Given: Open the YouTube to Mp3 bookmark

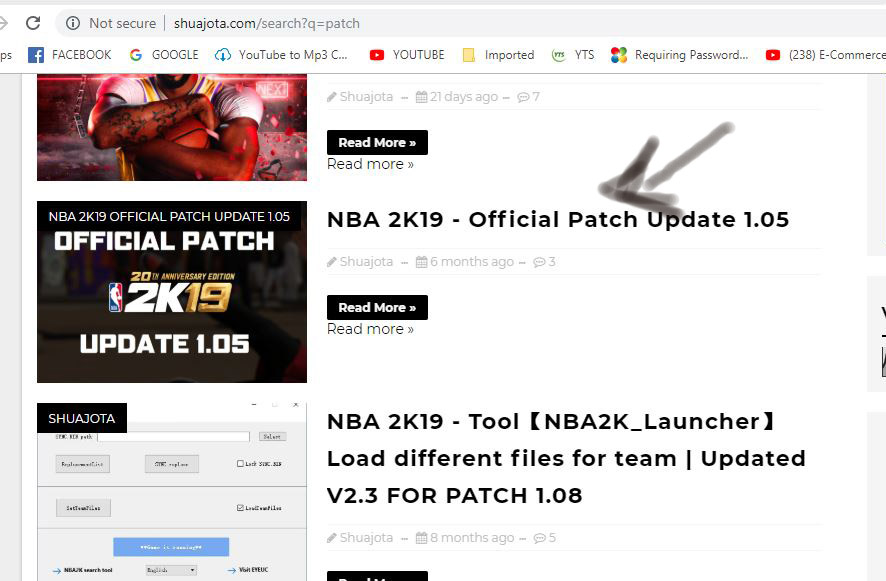Looking at the screenshot, I should (x=281, y=55).
